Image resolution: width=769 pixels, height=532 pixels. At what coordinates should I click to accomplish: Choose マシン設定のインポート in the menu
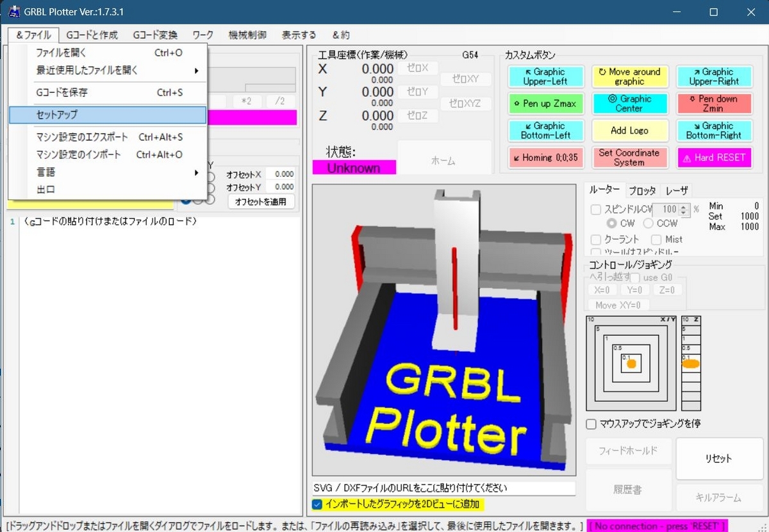pyautogui.click(x=108, y=154)
